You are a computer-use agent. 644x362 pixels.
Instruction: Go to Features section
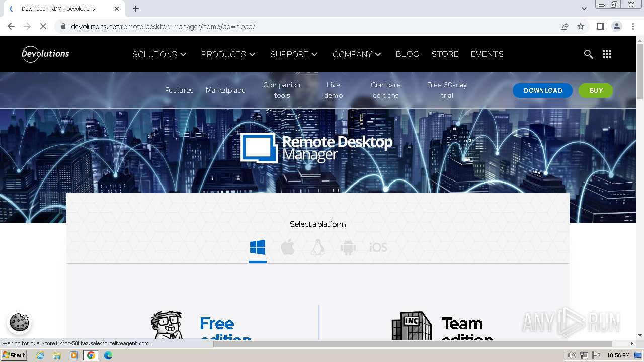[x=179, y=90]
